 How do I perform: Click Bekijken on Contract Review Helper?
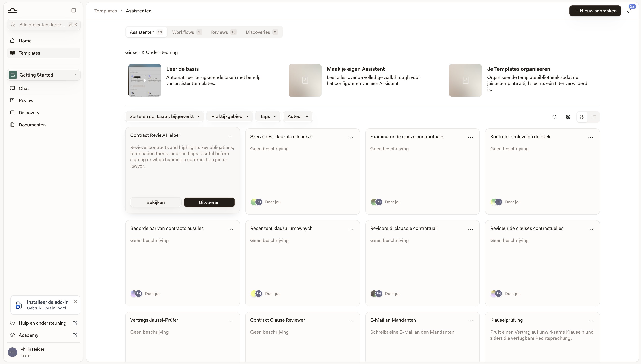click(x=156, y=202)
